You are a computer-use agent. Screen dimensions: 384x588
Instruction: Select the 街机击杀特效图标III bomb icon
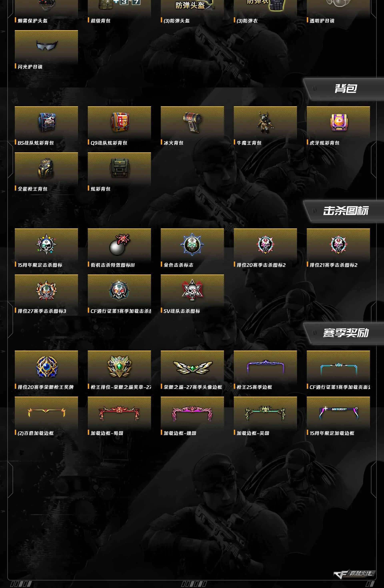click(119, 245)
